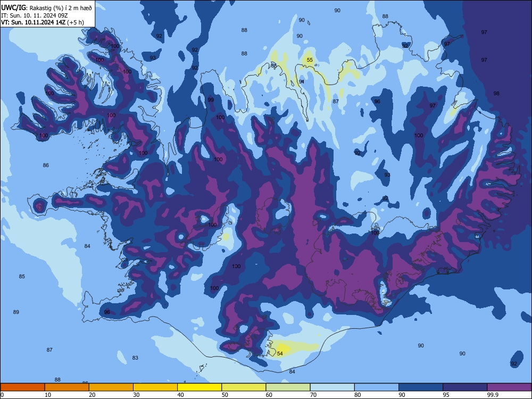Click the dark orange 0–10 legend swatch
The width and height of the screenshot is (532, 399).
coord(22,387)
